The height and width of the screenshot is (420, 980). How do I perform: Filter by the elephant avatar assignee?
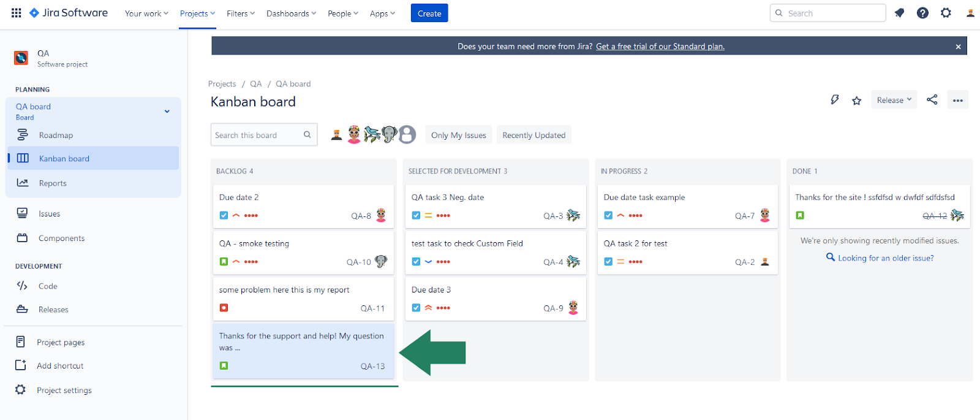(x=389, y=134)
